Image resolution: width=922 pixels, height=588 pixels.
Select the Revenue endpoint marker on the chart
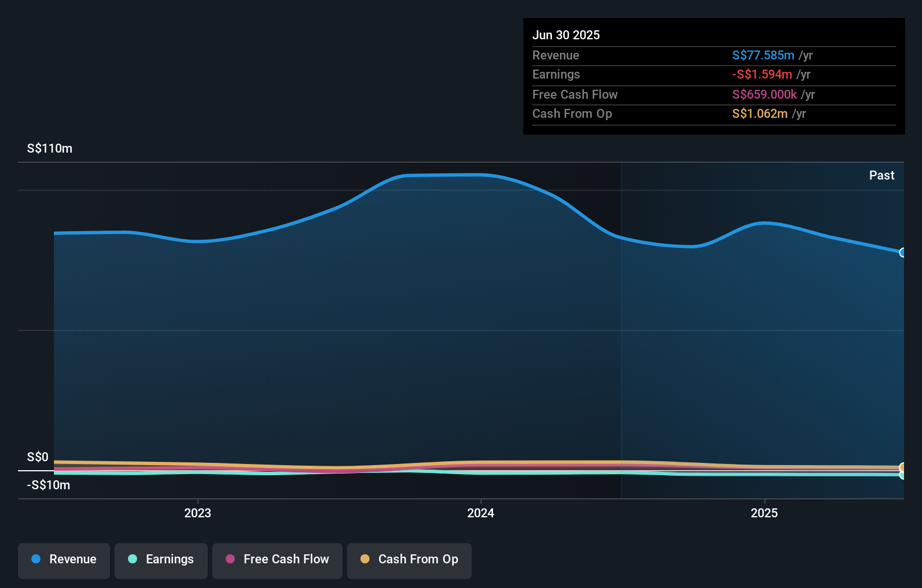point(903,254)
